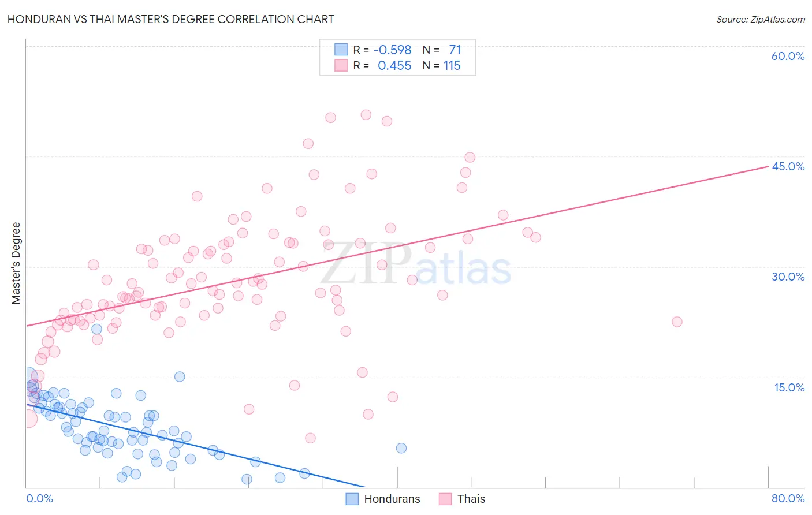The width and height of the screenshot is (812, 515).
Task: Click the chart title text
Action: tap(171, 19)
